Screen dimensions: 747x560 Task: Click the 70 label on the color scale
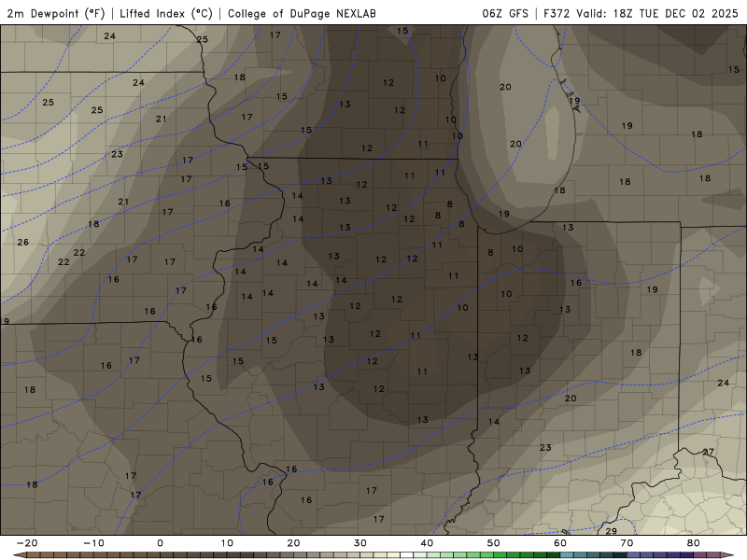click(627, 543)
